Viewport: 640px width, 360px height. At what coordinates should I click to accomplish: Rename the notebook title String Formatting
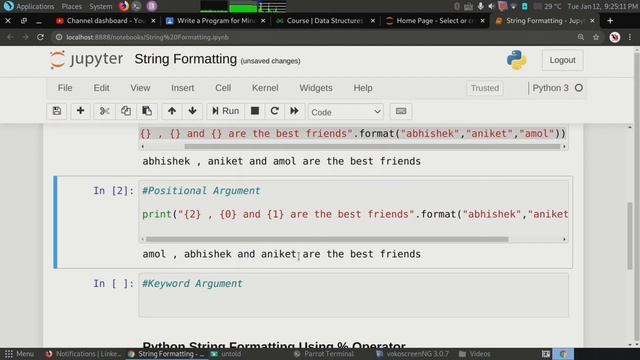pyautogui.click(x=186, y=59)
